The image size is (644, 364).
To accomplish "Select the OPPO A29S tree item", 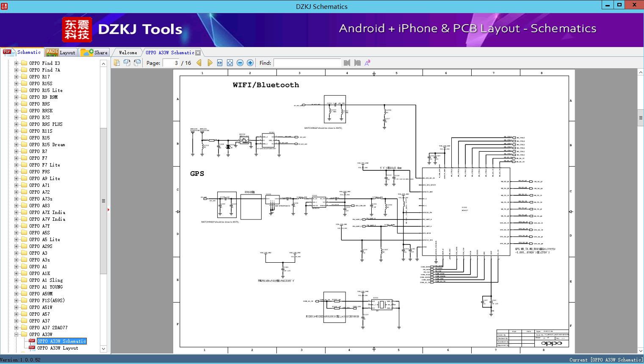I will 41,246.
